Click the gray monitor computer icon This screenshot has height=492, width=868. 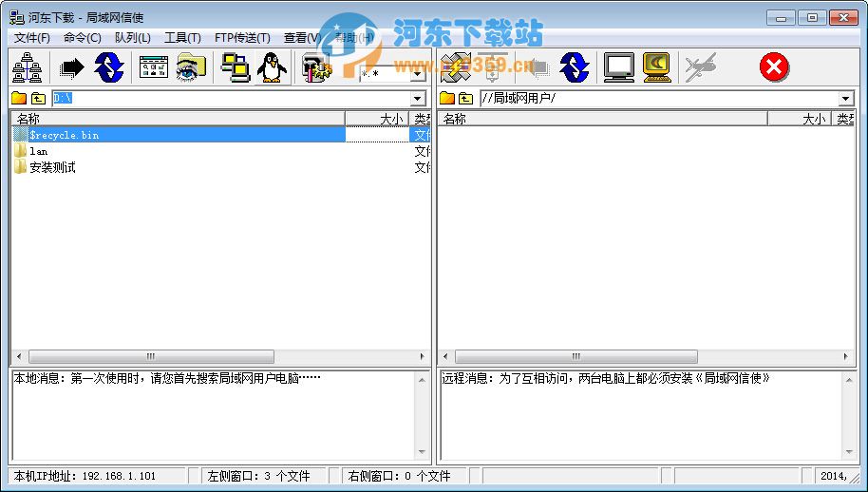click(x=619, y=67)
